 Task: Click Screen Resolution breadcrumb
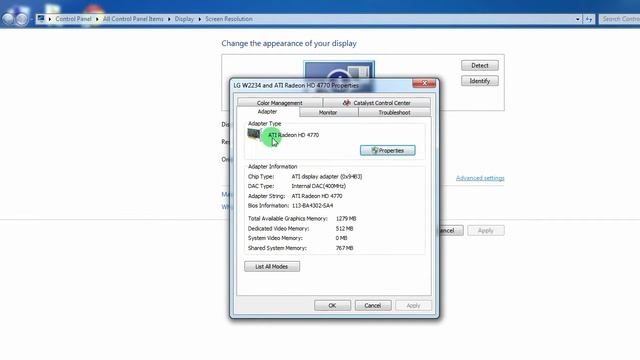click(229, 19)
